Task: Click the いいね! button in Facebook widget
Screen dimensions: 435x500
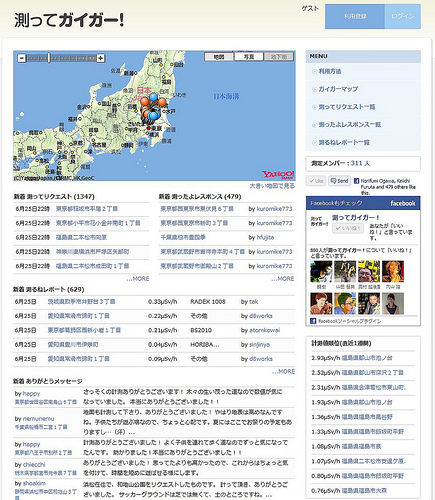Action: [x=348, y=228]
